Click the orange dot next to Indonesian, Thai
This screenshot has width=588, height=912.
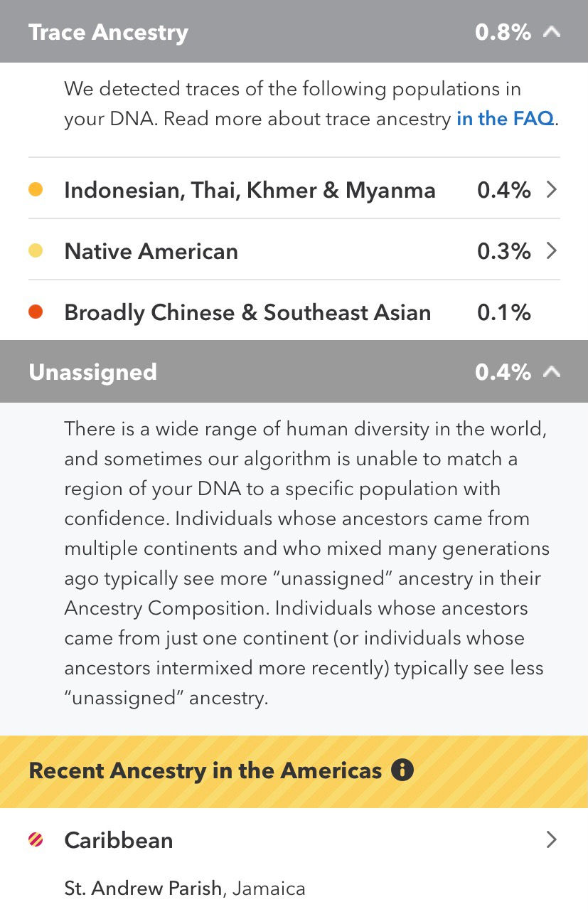point(36,190)
